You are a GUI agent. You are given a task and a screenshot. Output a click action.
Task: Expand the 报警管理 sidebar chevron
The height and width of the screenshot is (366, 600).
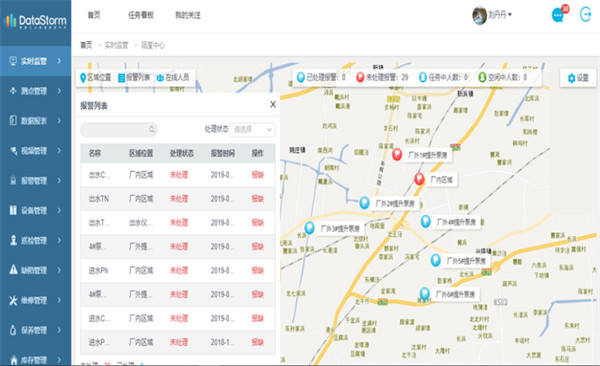(59, 180)
